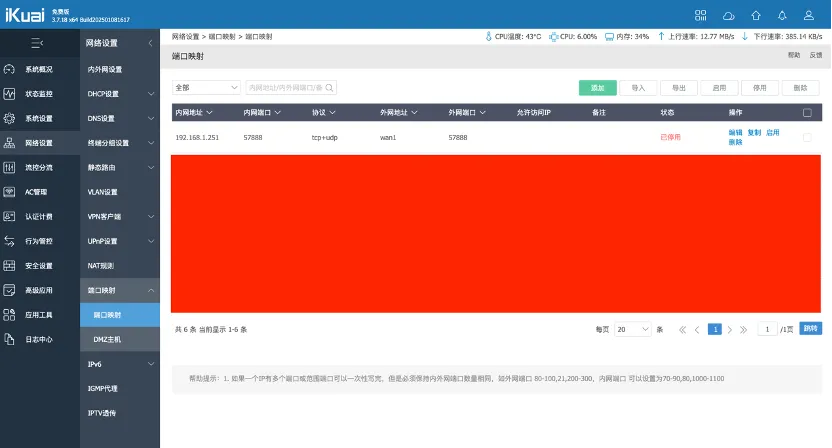Open the per-page 20 dropdown
Viewport: 832px width, 448px height.
[x=632, y=330]
